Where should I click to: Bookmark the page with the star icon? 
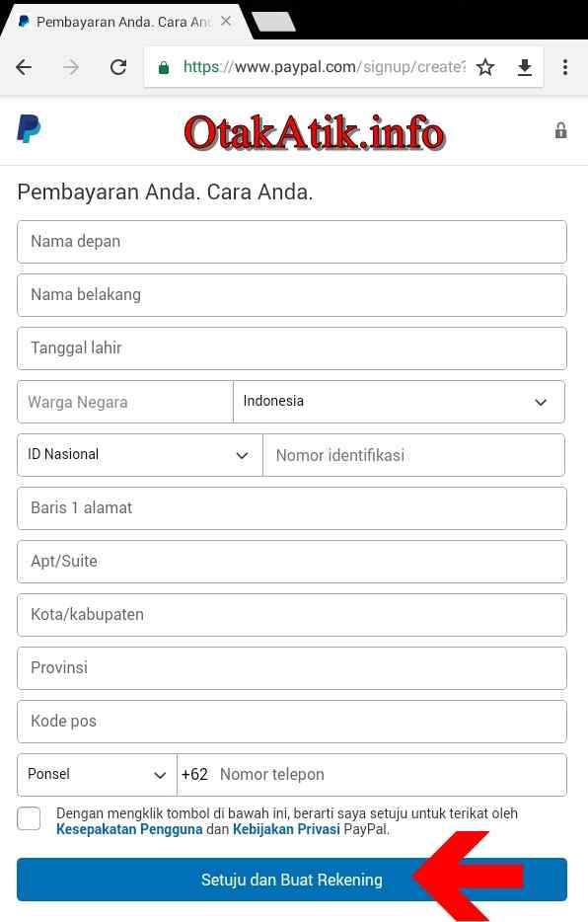coord(485,67)
